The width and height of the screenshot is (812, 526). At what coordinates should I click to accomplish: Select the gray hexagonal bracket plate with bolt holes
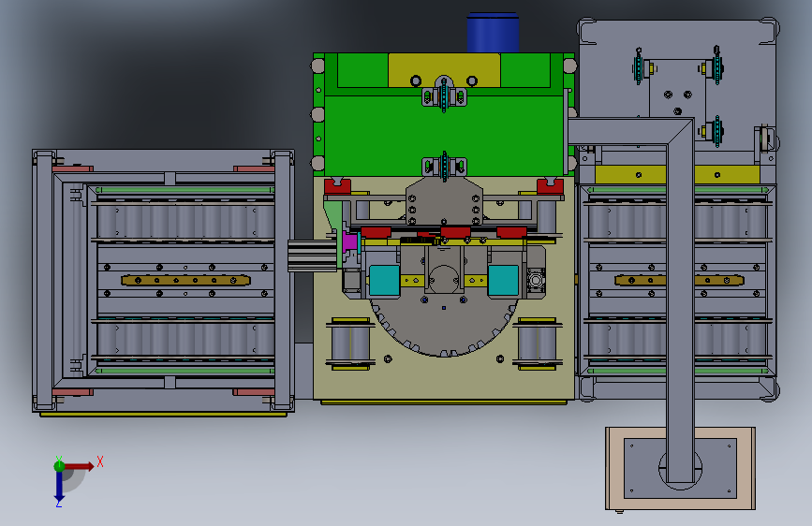444,201
